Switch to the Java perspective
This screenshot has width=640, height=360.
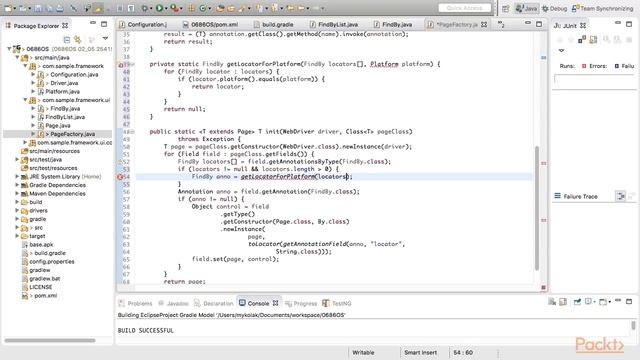527,8
